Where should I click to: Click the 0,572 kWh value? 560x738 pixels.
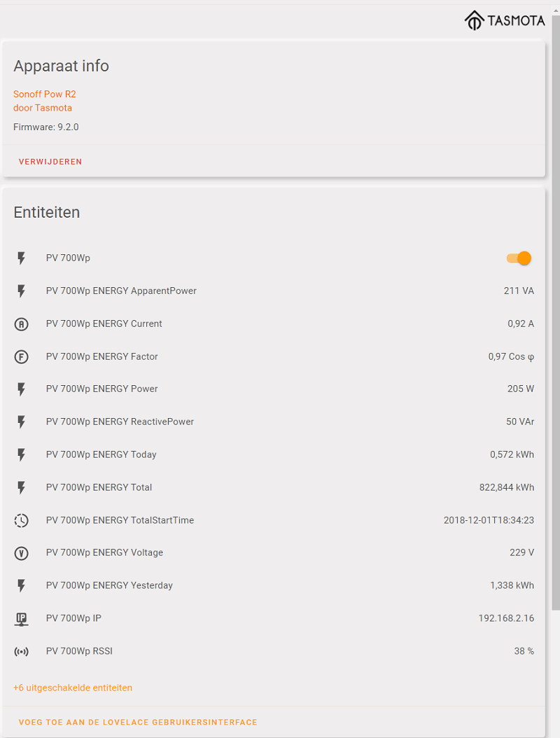coord(512,454)
